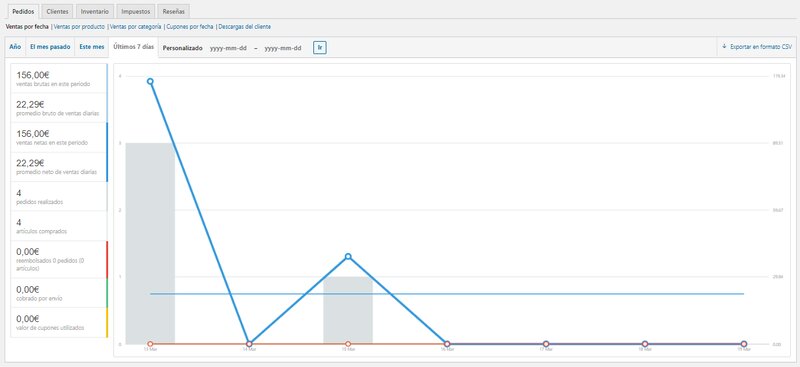Highlight artículos comprados legend entry
The width and height of the screenshot is (800, 367).
click(59, 226)
